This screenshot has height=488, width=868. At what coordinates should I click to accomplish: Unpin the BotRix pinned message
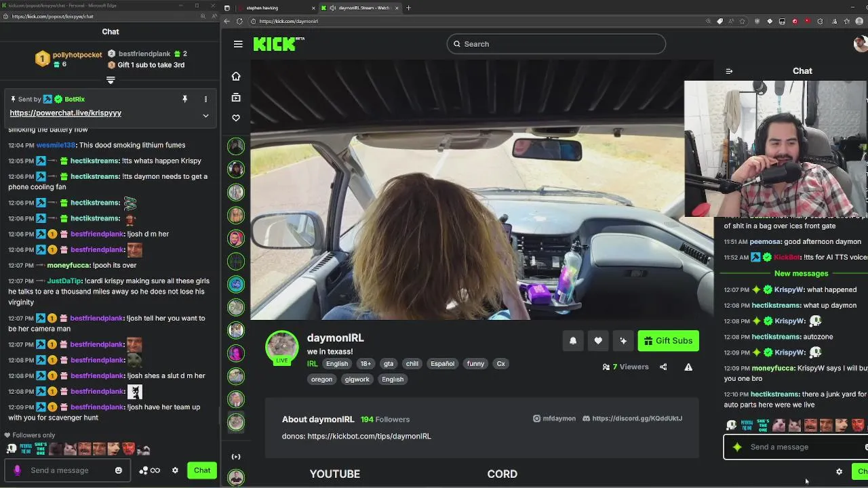pyautogui.click(x=184, y=99)
